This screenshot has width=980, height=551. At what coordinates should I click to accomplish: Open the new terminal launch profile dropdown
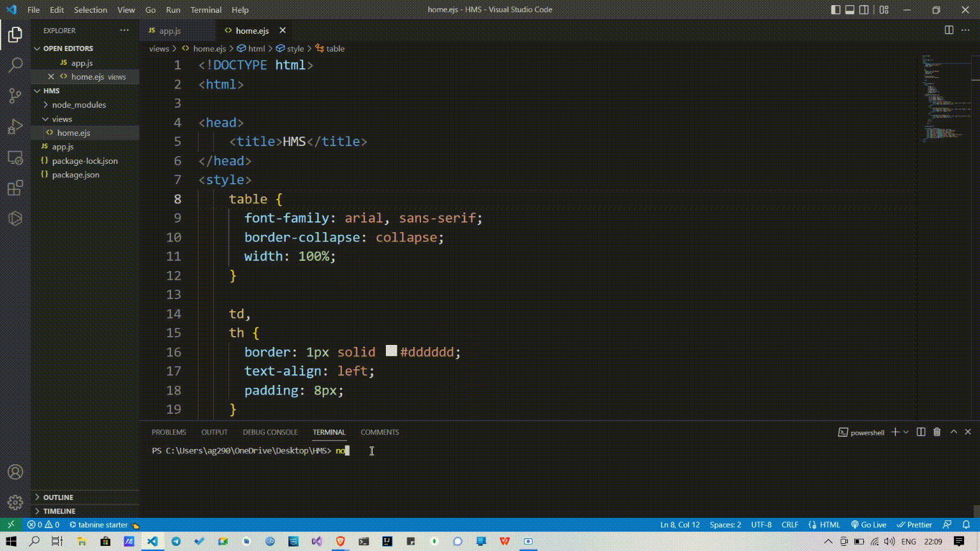pos(906,432)
